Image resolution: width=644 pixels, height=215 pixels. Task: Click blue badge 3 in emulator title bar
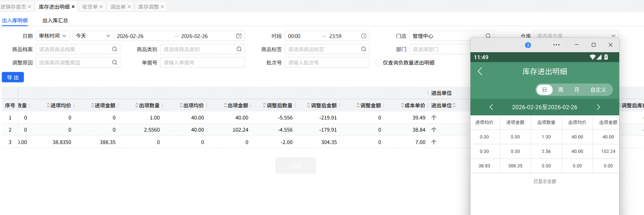528,45
